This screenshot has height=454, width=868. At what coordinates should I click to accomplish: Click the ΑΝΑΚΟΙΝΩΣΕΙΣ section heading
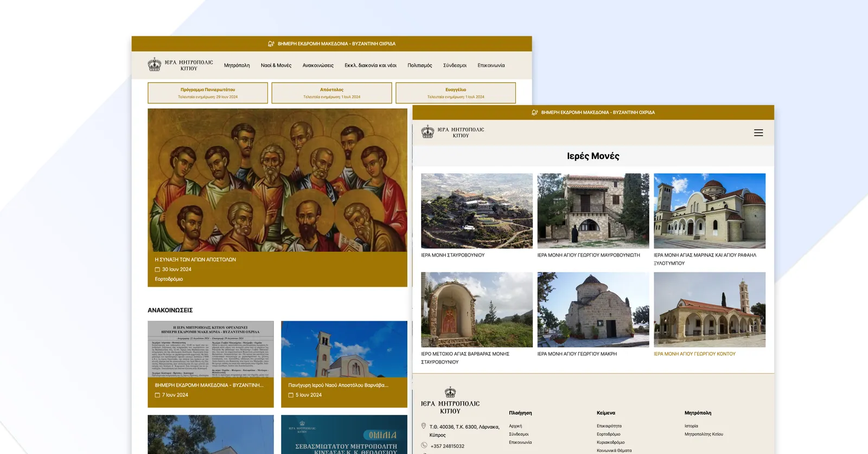pos(170,310)
